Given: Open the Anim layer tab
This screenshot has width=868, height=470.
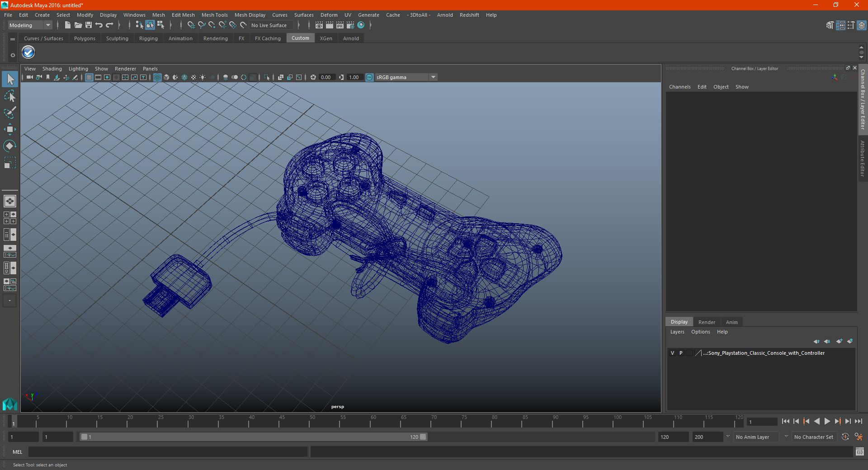Looking at the screenshot, I should pyautogui.click(x=731, y=322).
